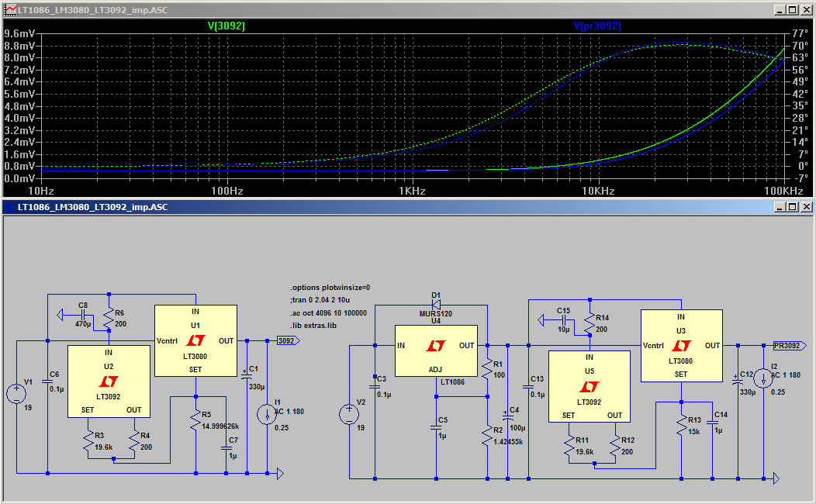
Task: Click the 10µ value of C15
Action: click(564, 330)
